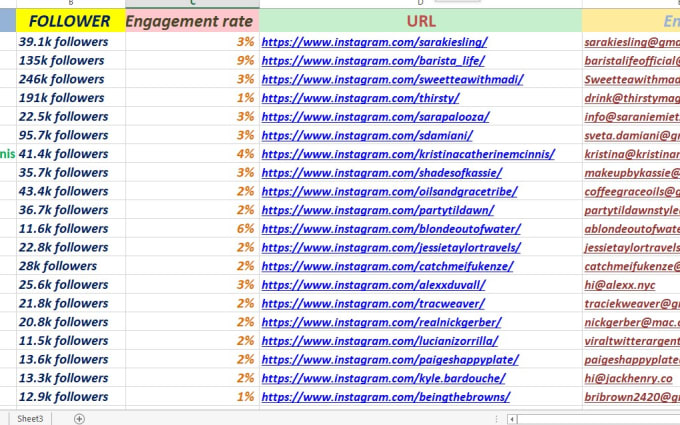Viewport: 680px width, 425px height.
Task: Select cell '20.8k followers'
Action: point(71,321)
